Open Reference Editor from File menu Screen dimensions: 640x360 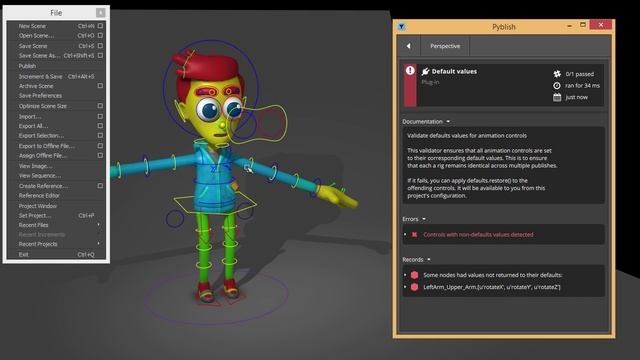(x=39, y=196)
